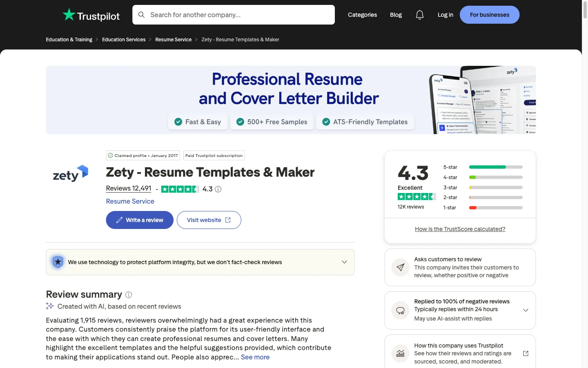Click the 12K reviews text

(x=411, y=207)
